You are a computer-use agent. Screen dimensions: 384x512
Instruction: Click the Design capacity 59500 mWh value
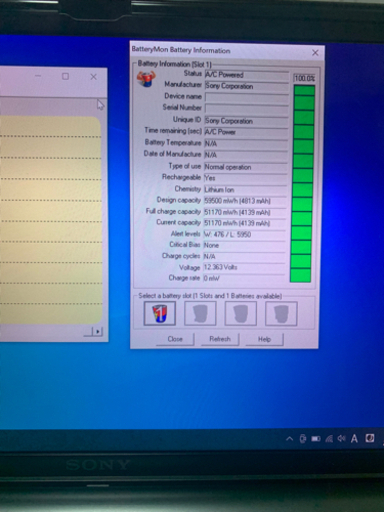click(245, 201)
